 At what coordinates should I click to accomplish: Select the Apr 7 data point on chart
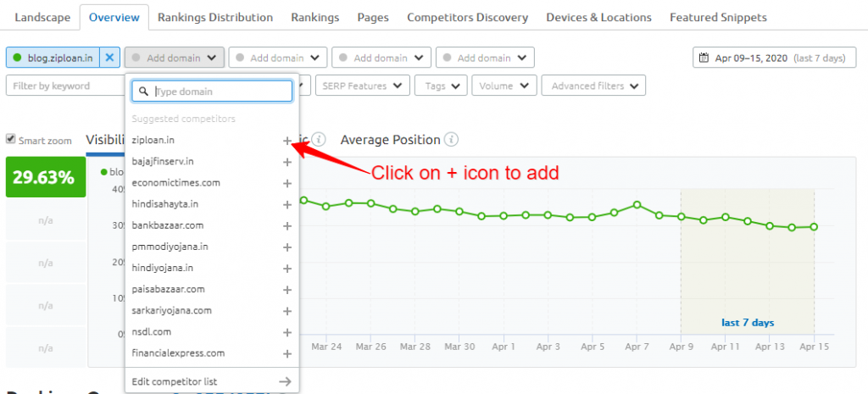tap(637, 205)
